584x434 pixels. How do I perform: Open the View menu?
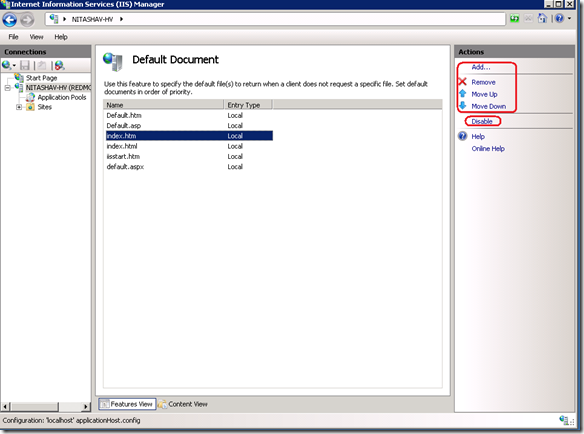36,37
